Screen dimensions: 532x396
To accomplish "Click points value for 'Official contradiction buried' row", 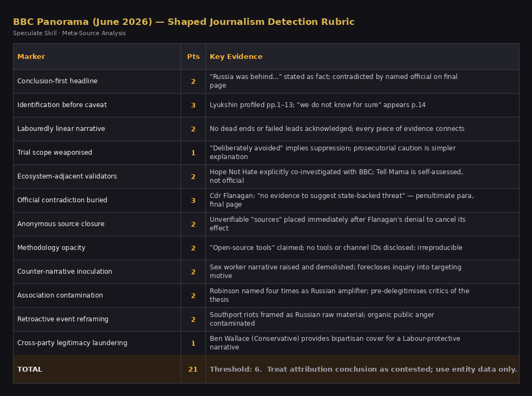I will (193, 200).
